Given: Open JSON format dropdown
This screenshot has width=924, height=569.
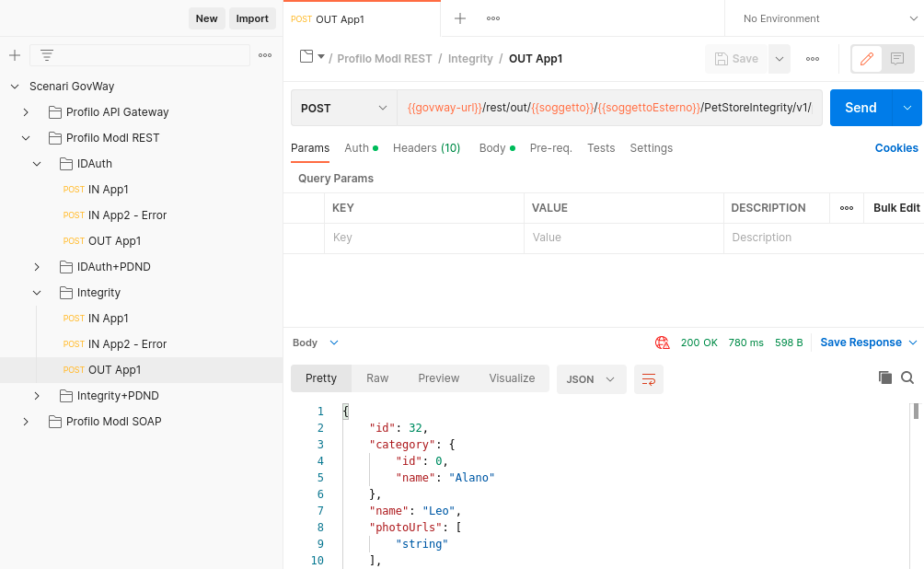Looking at the screenshot, I should tap(591, 379).
